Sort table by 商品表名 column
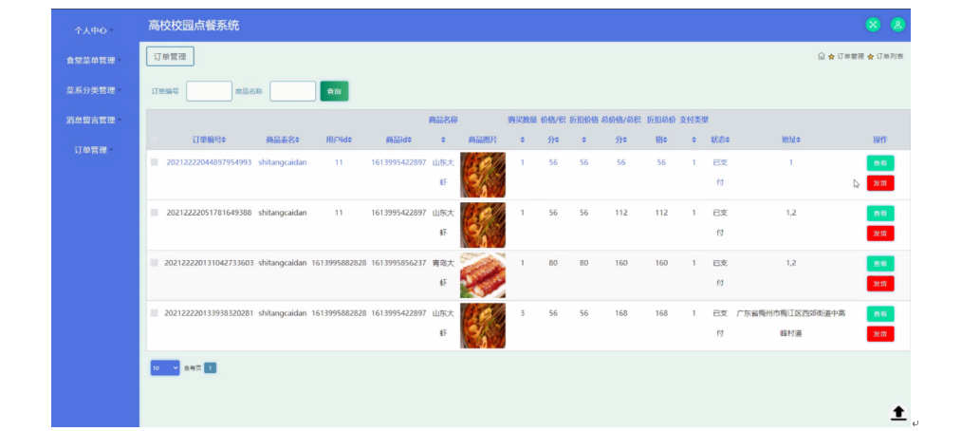This screenshot has height=431, width=980. coord(283,140)
